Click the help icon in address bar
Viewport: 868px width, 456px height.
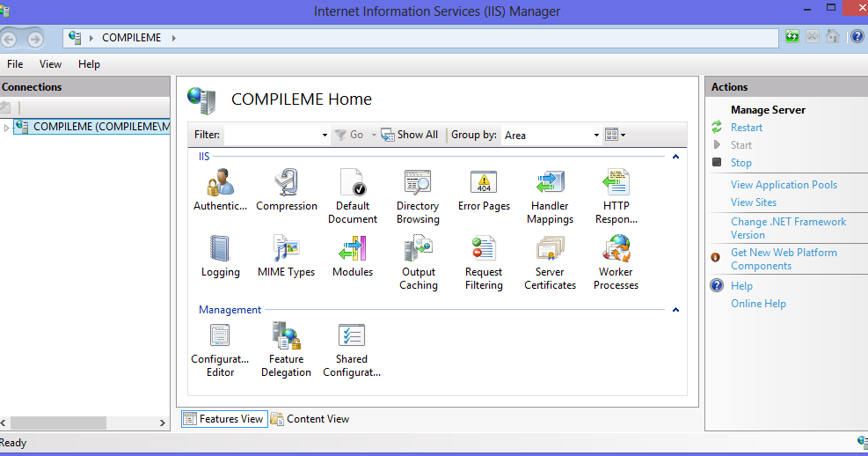tap(857, 37)
